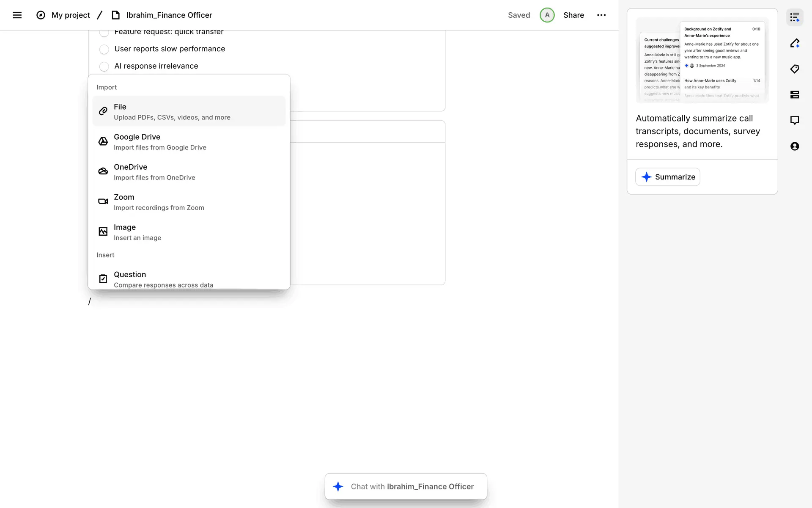Click the document page icon in breadcrumb
The height and width of the screenshot is (508, 812).
pyautogui.click(x=115, y=15)
